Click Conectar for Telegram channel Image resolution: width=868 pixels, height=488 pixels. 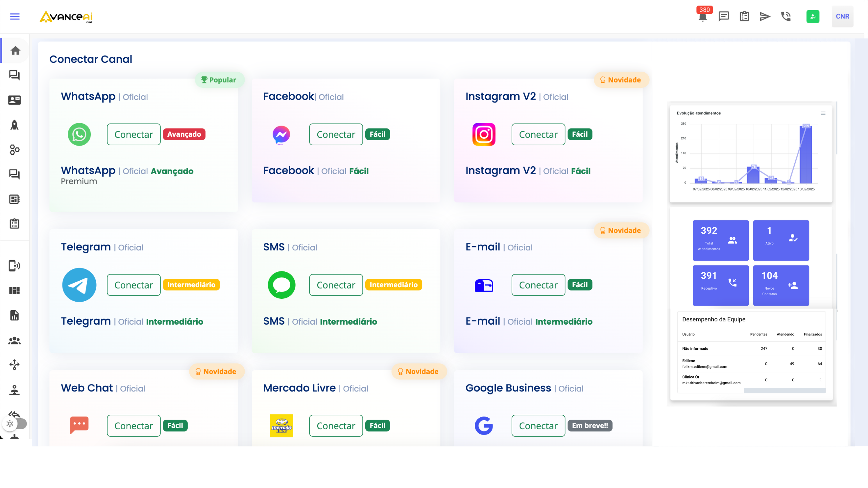tap(133, 285)
